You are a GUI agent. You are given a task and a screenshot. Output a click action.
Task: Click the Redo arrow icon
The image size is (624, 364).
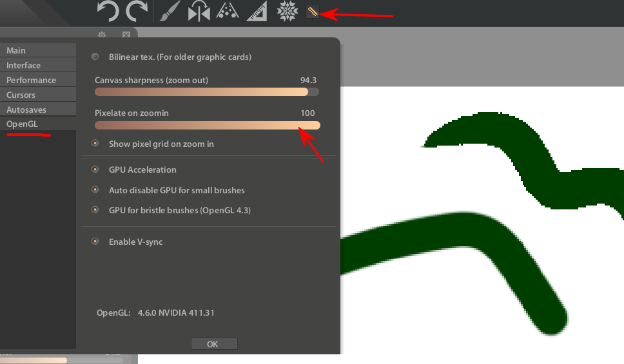click(x=137, y=11)
